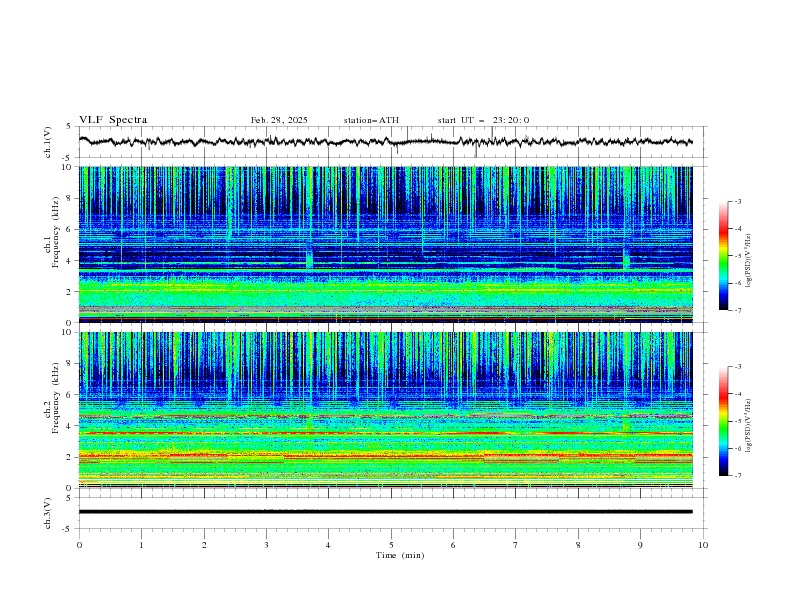
Task: Click the "-7" tick on ch.2 color bar
Action: (x=737, y=476)
